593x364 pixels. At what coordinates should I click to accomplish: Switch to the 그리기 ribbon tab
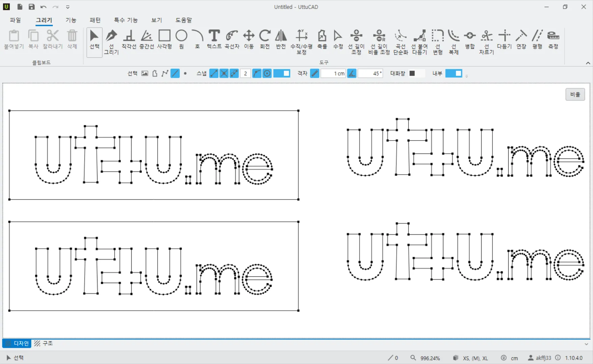(44, 20)
